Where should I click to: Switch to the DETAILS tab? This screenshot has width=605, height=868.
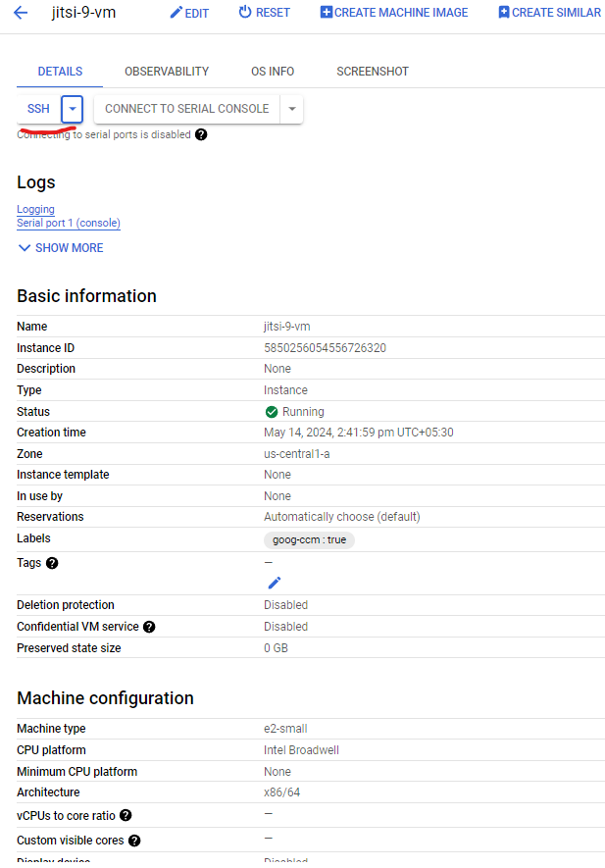[x=60, y=72]
